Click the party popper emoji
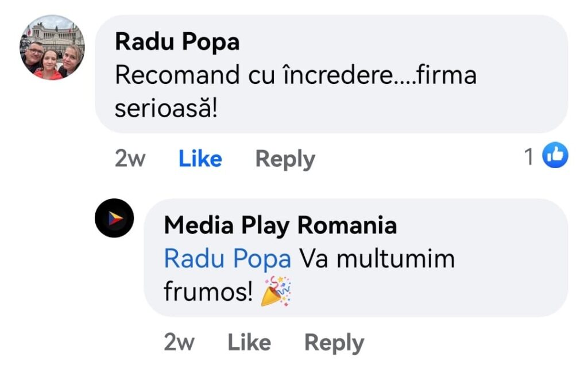Screen dimensions: 588x368 tap(276, 292)
